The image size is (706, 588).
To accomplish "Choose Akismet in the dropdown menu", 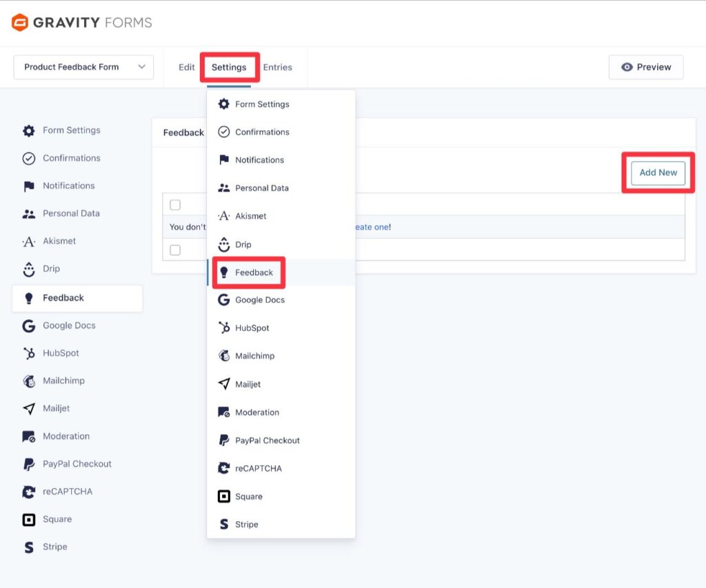I will (x=281, y=216).
